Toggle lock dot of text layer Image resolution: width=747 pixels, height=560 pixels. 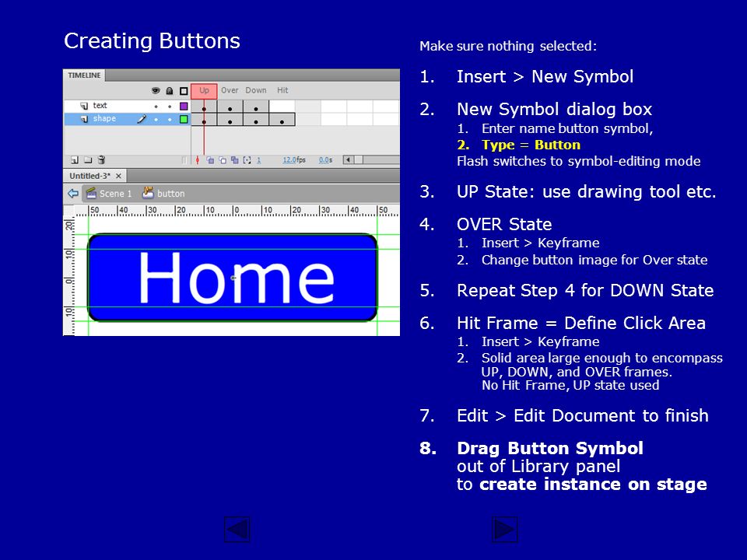pos(170,107)
